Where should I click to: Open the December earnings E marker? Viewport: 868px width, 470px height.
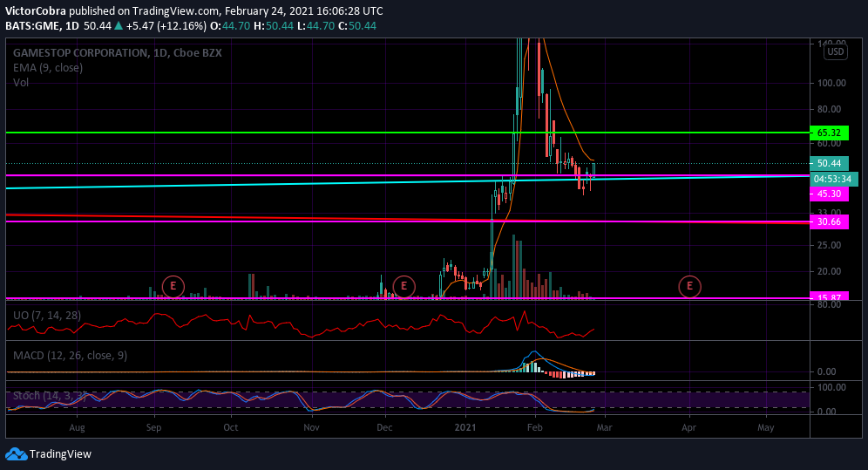tap(403, 286)
